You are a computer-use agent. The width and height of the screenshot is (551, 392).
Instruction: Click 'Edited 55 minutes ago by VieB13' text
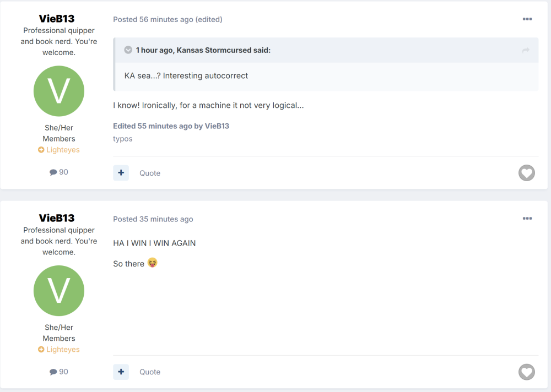coord(171,126)
